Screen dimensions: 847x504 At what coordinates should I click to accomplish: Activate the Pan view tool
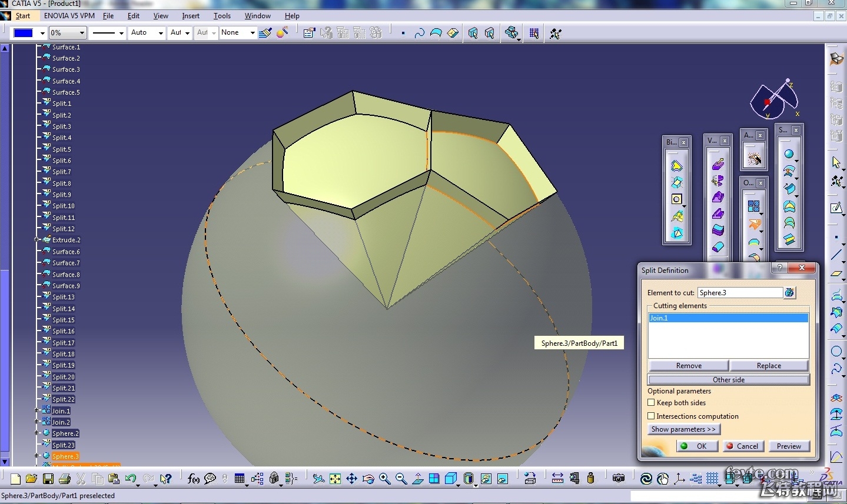(351, 479)
